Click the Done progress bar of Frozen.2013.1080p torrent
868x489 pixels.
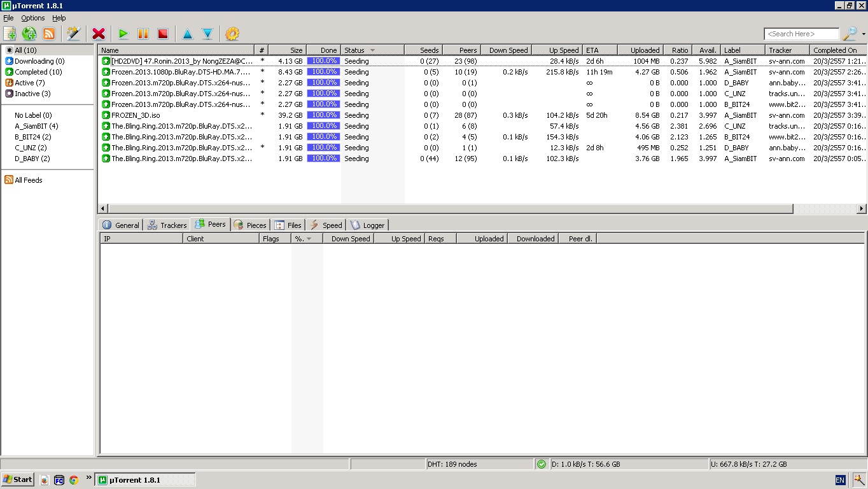323,72
